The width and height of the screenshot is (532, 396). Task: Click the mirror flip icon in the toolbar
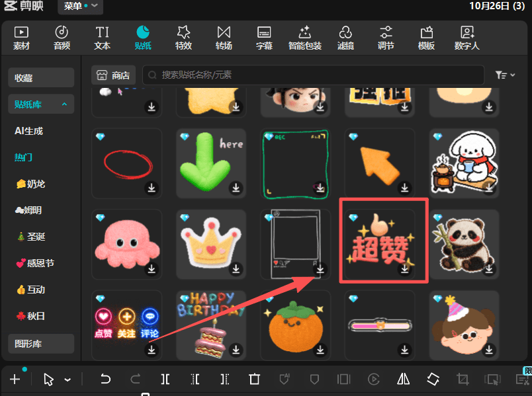coord(404,379)
